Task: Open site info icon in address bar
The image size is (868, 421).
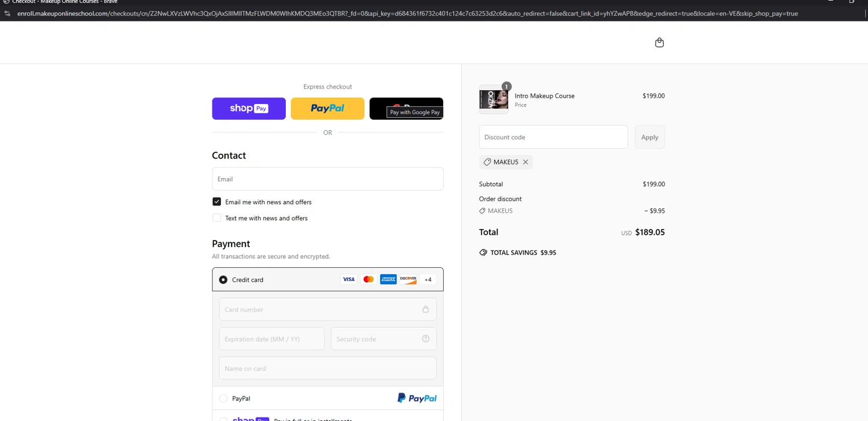Action: coord(7,13)
